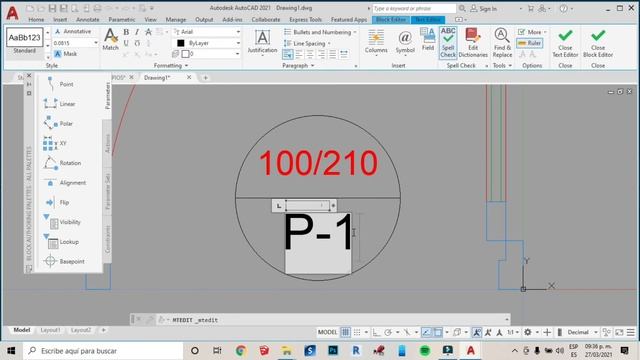Image resolution: width=640 pixels, height=360 pixels.
Task: Choose the Polar parameter tool
Action: click(x=58, y=123)
